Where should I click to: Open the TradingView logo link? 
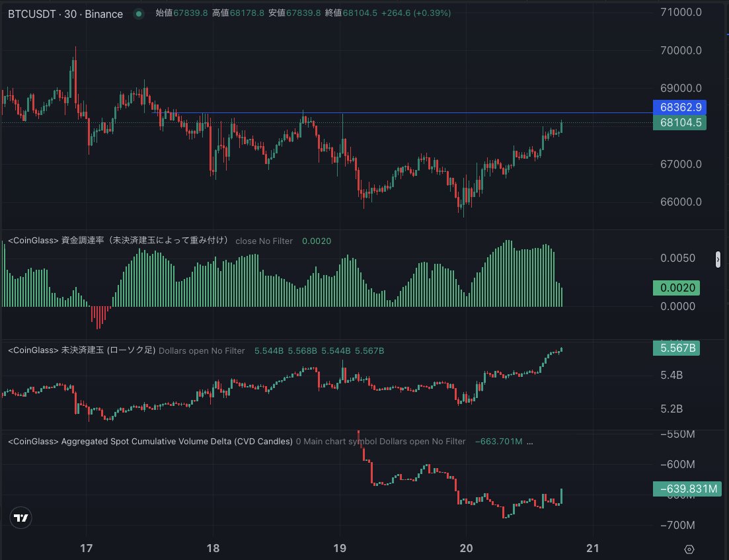(x=20, y=518)
